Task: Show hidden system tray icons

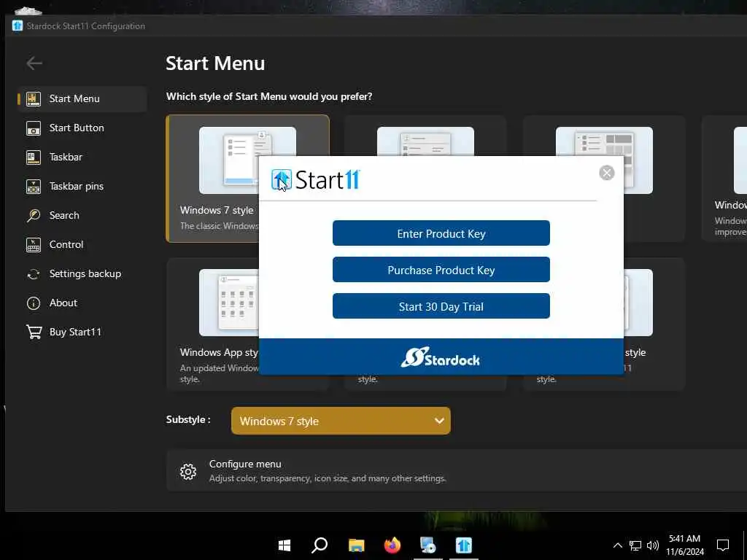Action: 617,545
